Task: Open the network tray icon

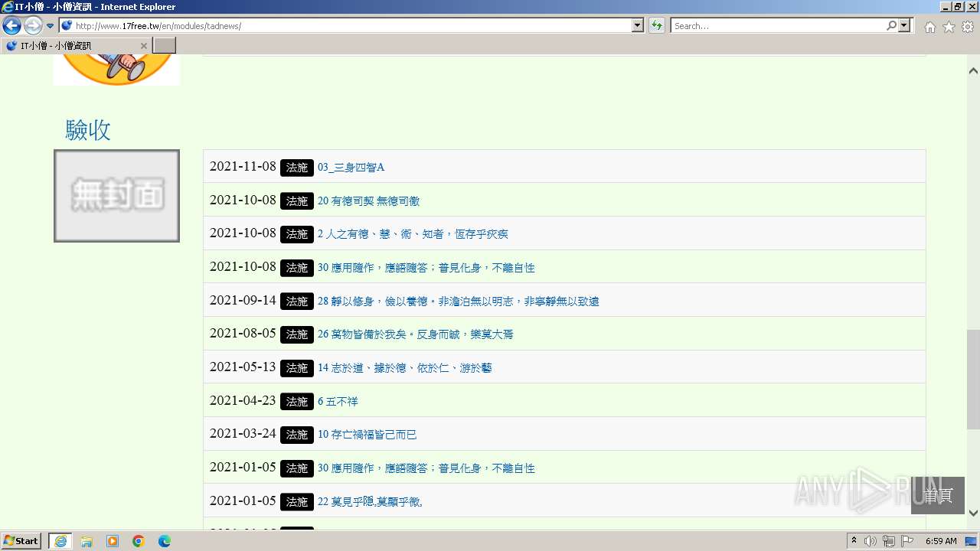Action: pos(889,541)
